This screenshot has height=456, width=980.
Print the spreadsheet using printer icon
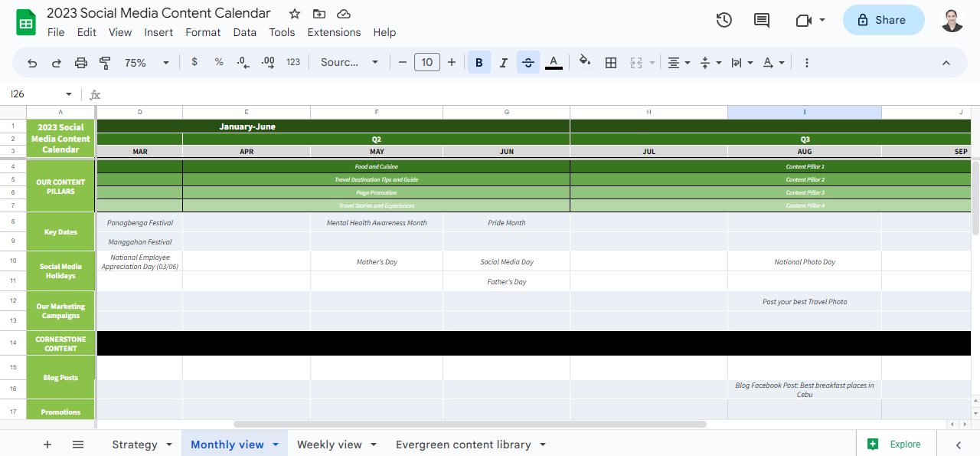(81, 63)
